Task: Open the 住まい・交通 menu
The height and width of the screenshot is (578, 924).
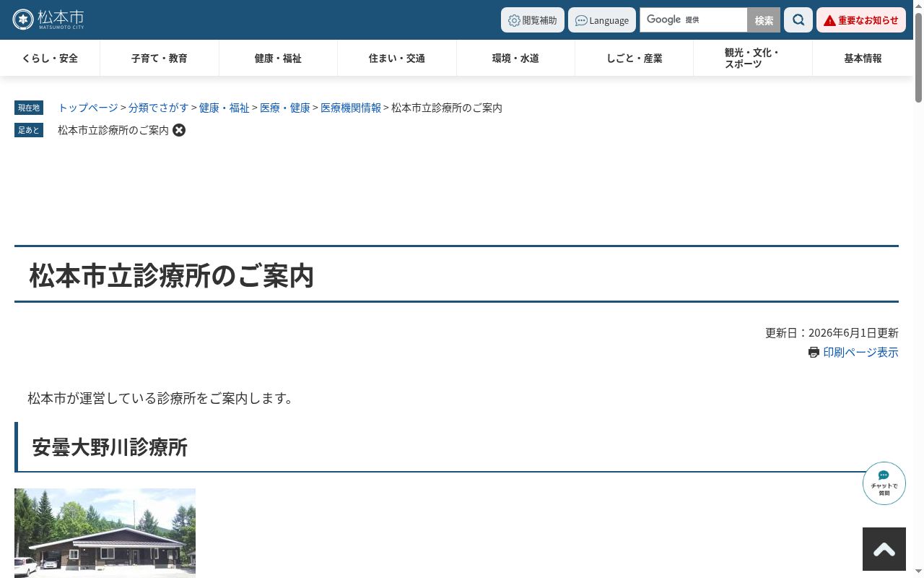Action: (x=397, y=58)
